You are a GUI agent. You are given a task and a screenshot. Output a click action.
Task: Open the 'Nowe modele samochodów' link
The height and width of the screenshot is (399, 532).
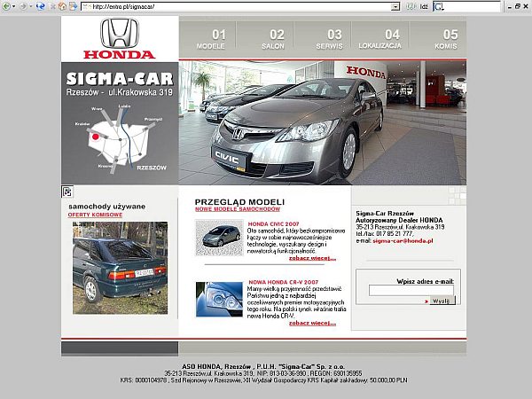pyautogui.click(x=238, y=209)
